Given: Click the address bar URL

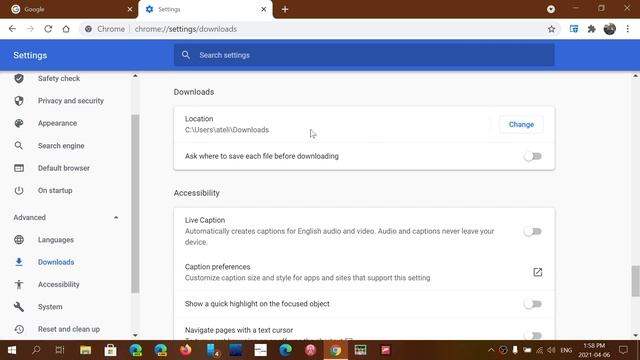Looking at the screenshot, I should tap(186, 29).
